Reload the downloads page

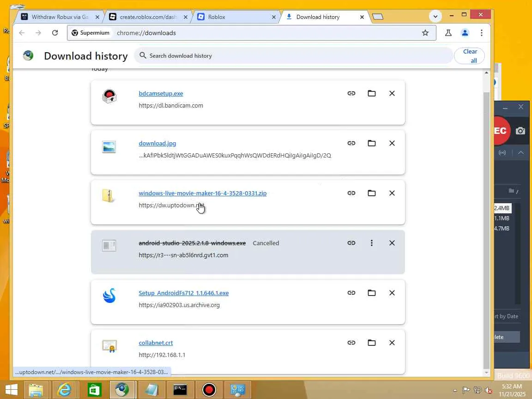(x=55, y=33)
